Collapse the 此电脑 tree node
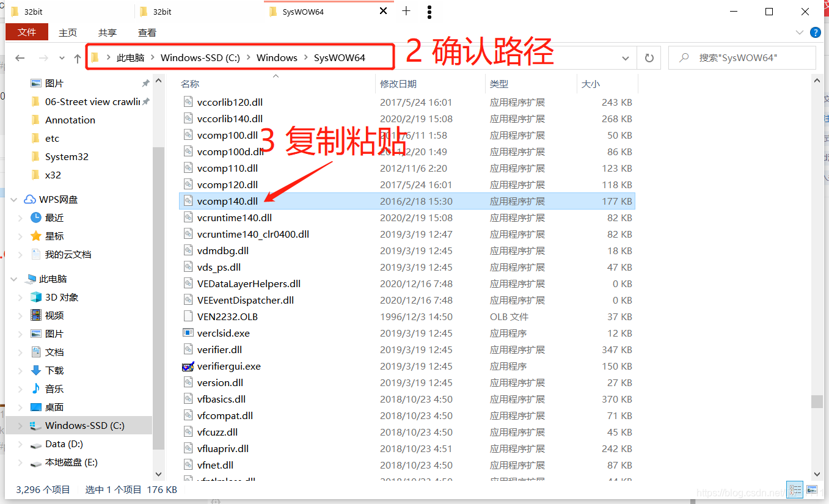The height and width of the screenshot is (504, 829). (x=13, y=279)
